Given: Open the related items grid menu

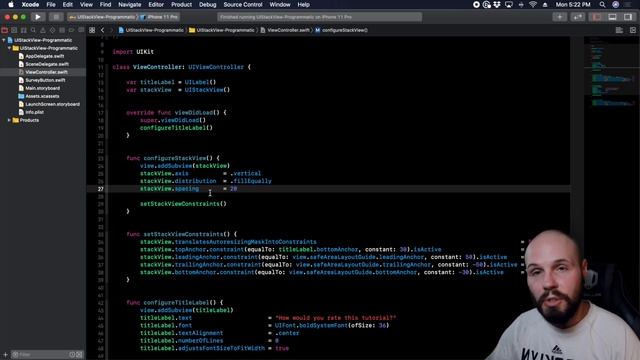Looking at the screenshot, I should point(92,30).
